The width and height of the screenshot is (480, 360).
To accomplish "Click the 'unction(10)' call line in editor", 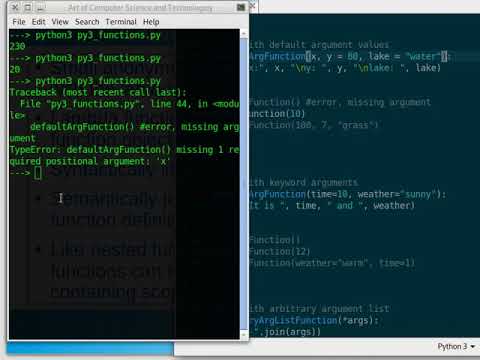I will (277, 114).
